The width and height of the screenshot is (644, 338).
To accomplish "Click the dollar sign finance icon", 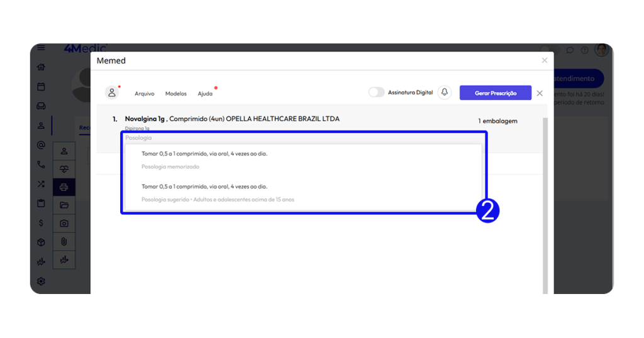I will coord(41,222).
